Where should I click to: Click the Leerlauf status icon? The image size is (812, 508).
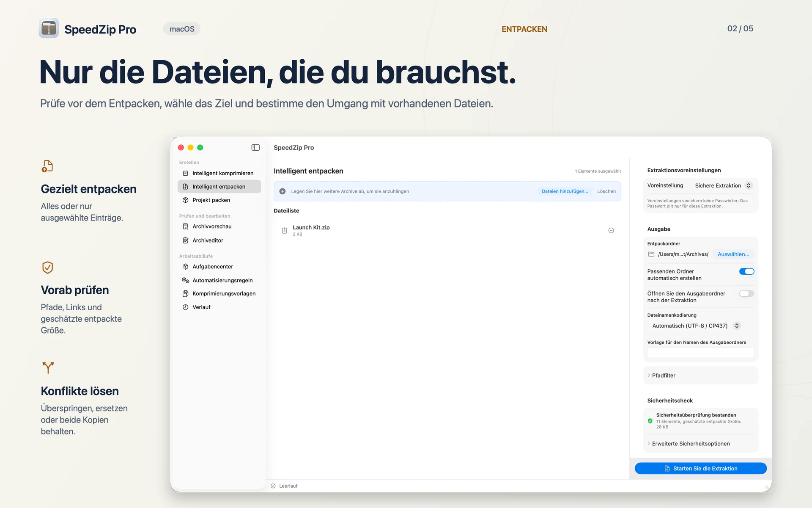coord(273,486)
